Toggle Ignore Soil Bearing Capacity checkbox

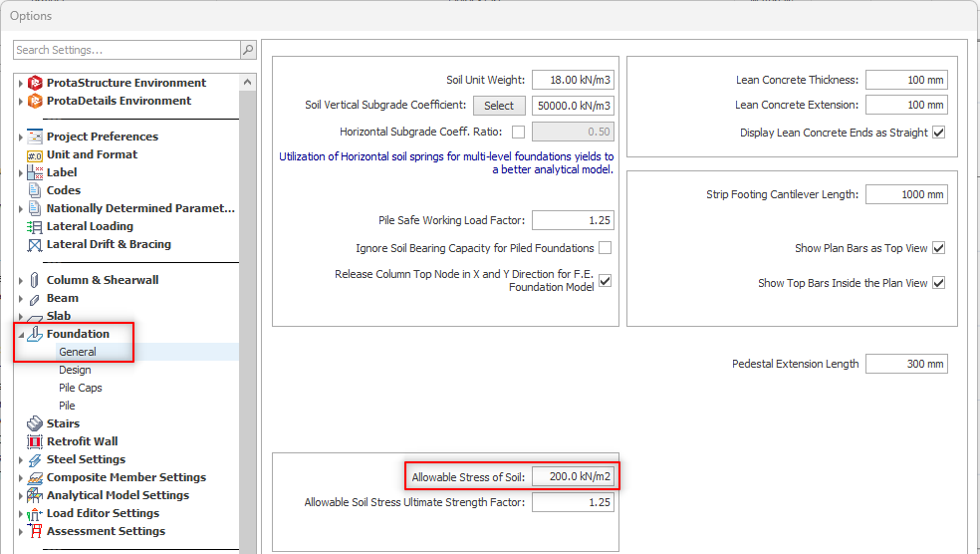605,248
